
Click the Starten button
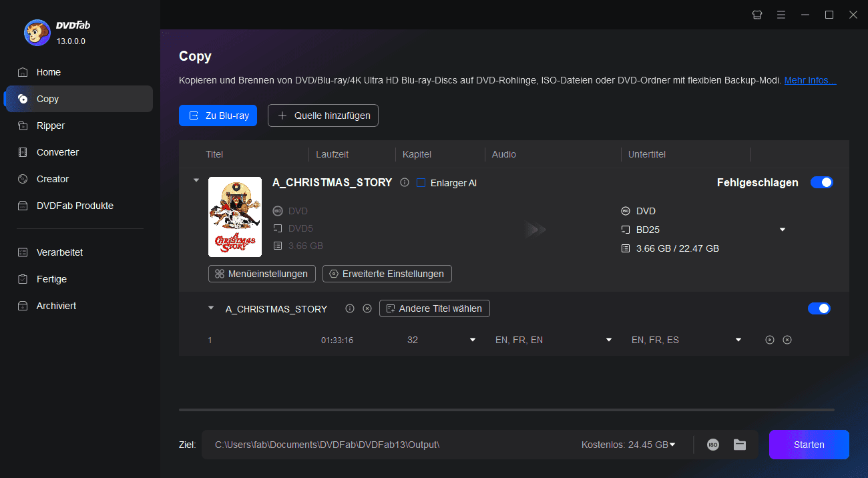(x=809, y=445)
